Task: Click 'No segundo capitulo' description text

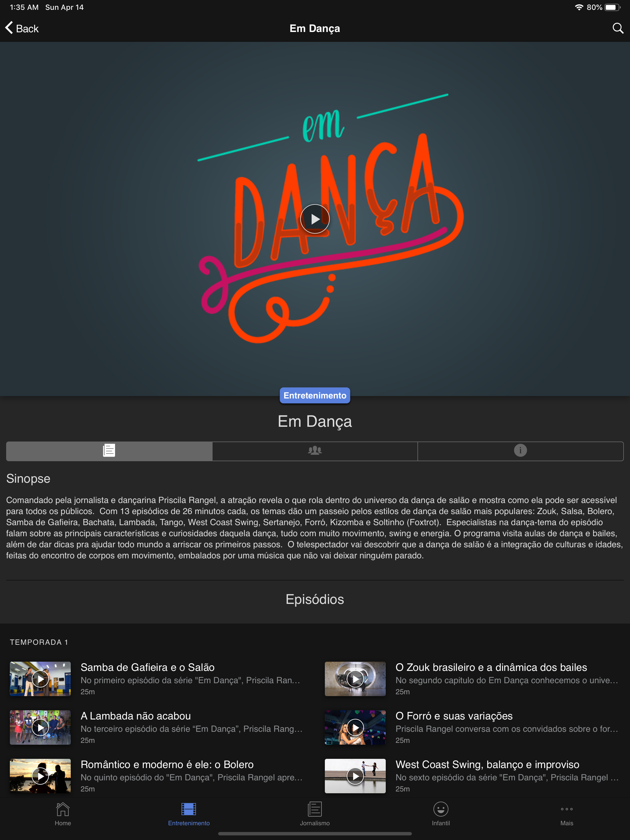Action: click(507, 680)
